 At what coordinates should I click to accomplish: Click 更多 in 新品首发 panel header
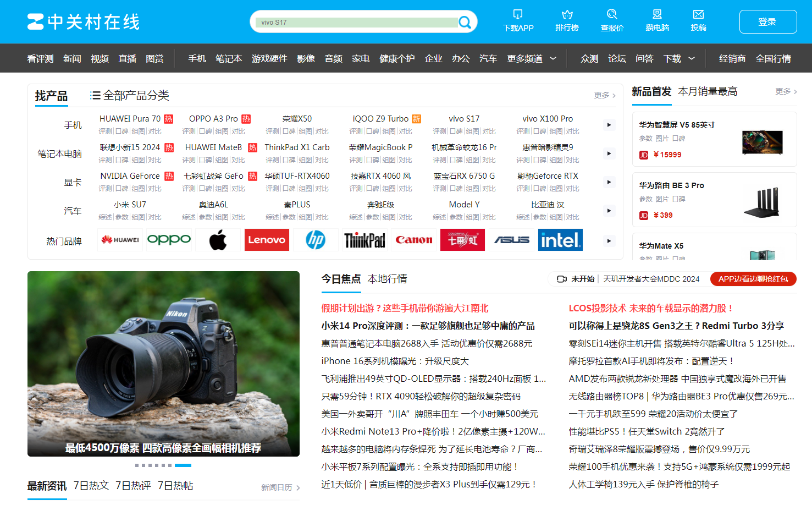(786, 91)
